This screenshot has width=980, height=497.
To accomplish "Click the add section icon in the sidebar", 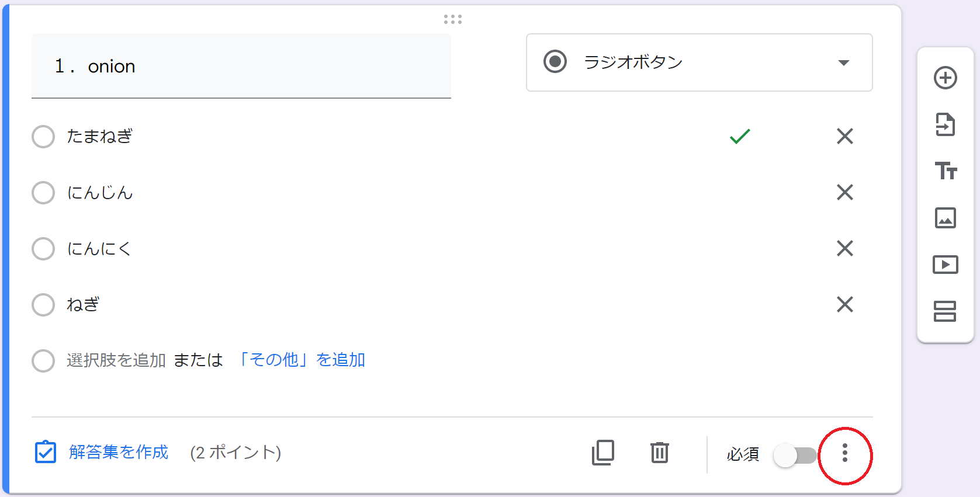I will click(945, 311).
